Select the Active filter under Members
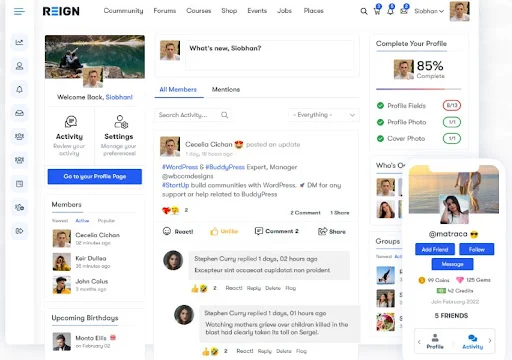 (x=82, y=221)
